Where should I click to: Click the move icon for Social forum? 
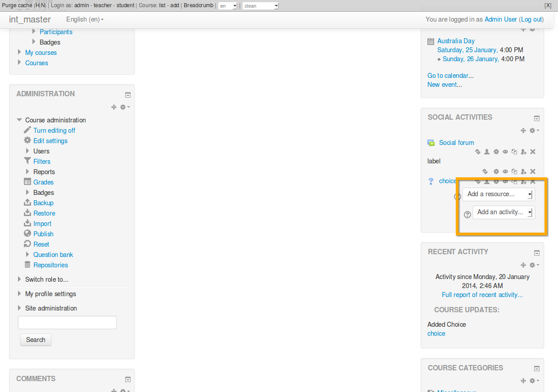coord(478,152)
